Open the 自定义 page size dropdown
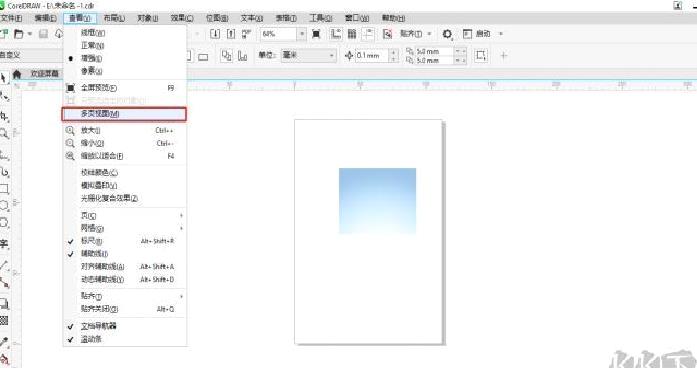The height and width of the screenshot is (368, 697). (31, 55)
